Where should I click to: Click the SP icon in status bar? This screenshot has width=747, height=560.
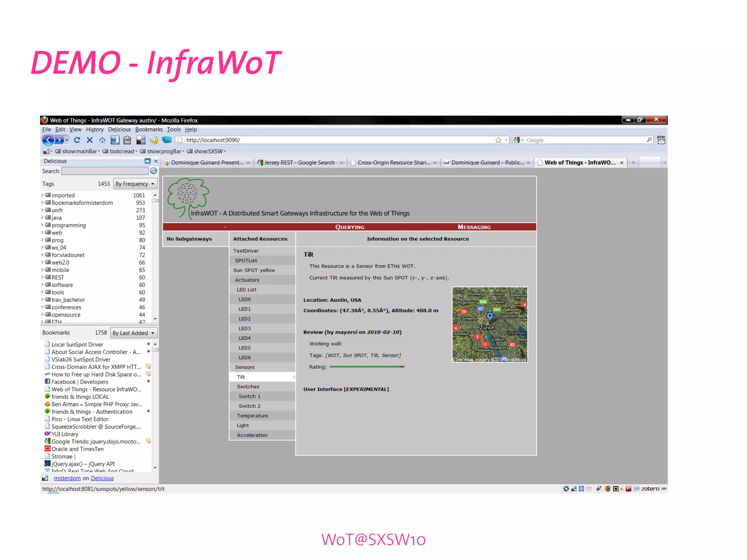click(x=636, y=489)
